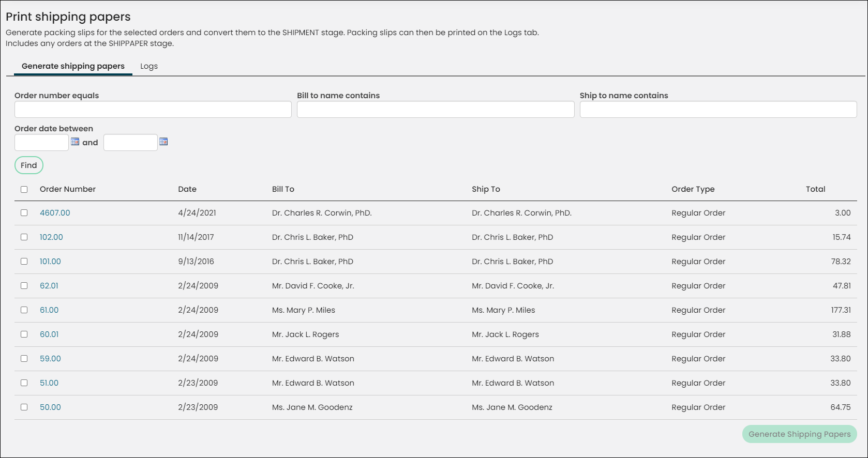Image resolution: width=868 pixels, height=458 pixels.
Task: Select checkbox for order 101.00
Action: (24, 261)
